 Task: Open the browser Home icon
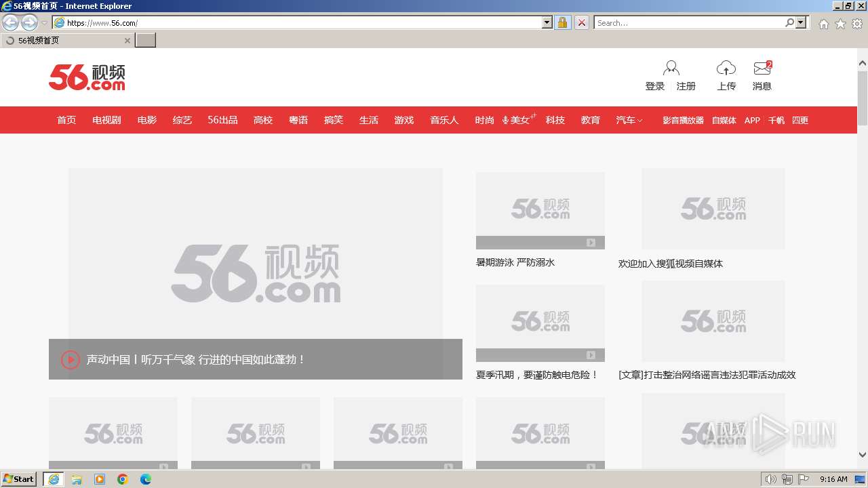pyautogui.click(x=823, y=24)
